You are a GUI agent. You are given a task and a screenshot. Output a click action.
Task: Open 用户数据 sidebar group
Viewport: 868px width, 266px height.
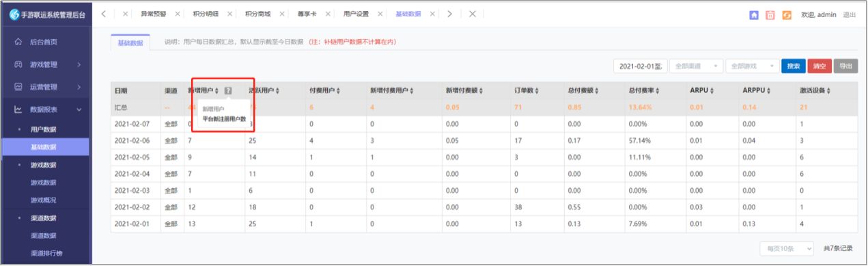[x=44, y=129]
